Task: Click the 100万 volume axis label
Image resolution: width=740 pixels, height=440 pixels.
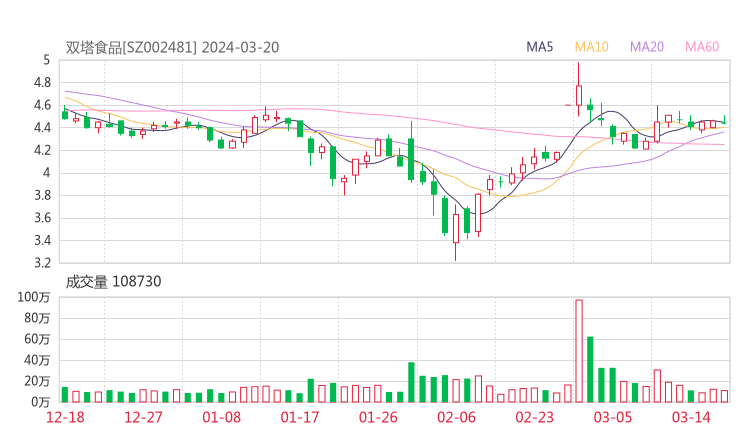Action: pos(34,298)
